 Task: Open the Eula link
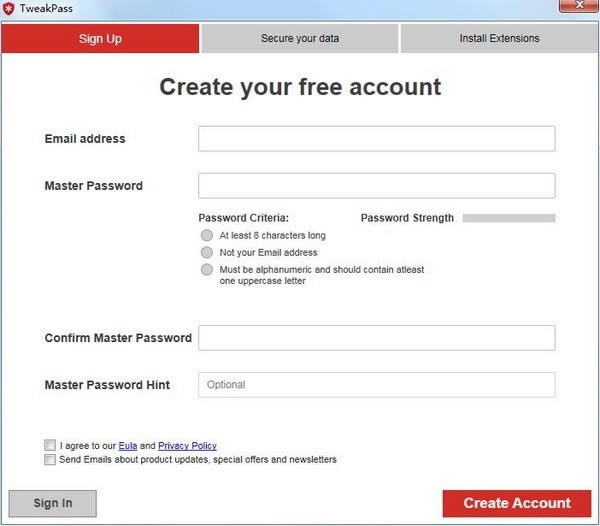coord(128,446)
